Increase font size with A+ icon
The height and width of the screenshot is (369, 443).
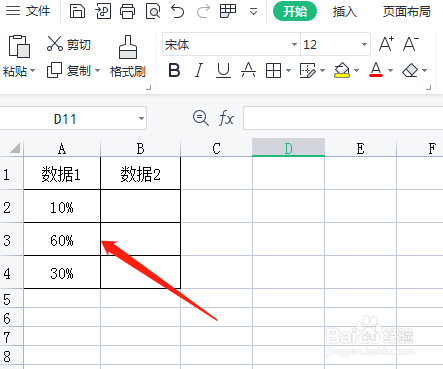tap(386, 44)
